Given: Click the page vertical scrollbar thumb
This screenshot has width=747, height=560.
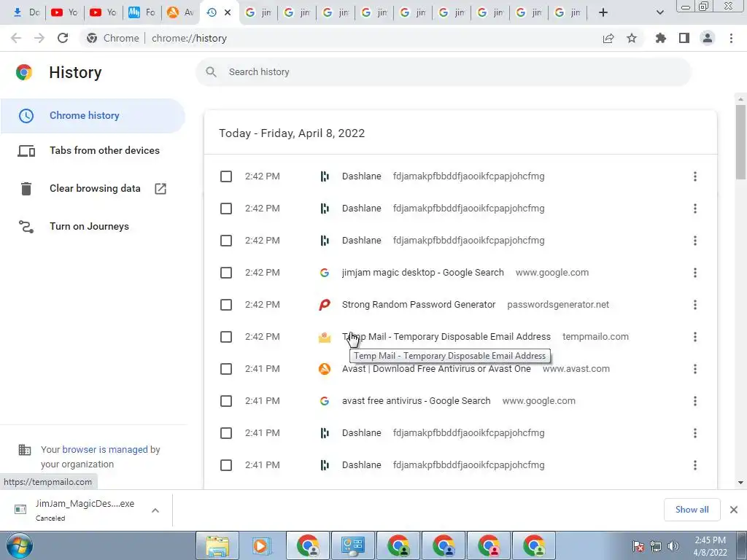Looking at the screenshot, I should [740, 142].
